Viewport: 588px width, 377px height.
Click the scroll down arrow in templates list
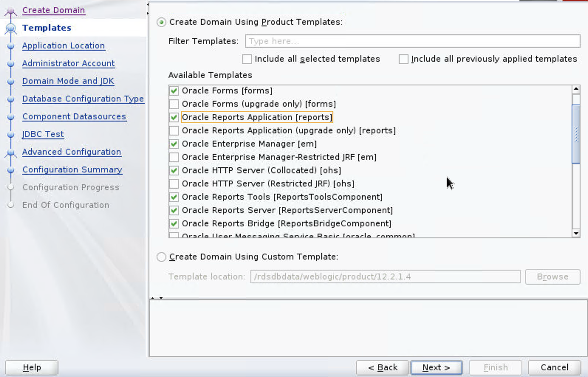(x=576, y=233)
